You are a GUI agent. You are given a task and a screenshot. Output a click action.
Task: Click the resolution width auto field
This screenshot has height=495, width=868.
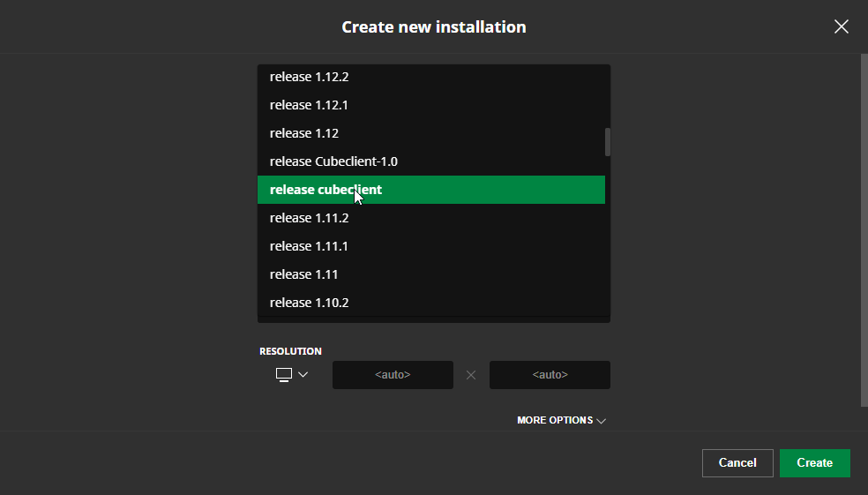point(393,375)
